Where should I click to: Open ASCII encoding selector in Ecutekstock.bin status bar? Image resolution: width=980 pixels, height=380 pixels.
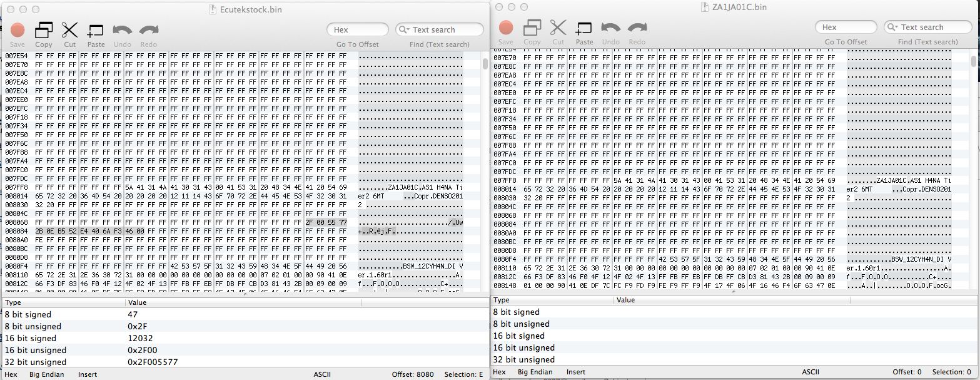(322, 374)
